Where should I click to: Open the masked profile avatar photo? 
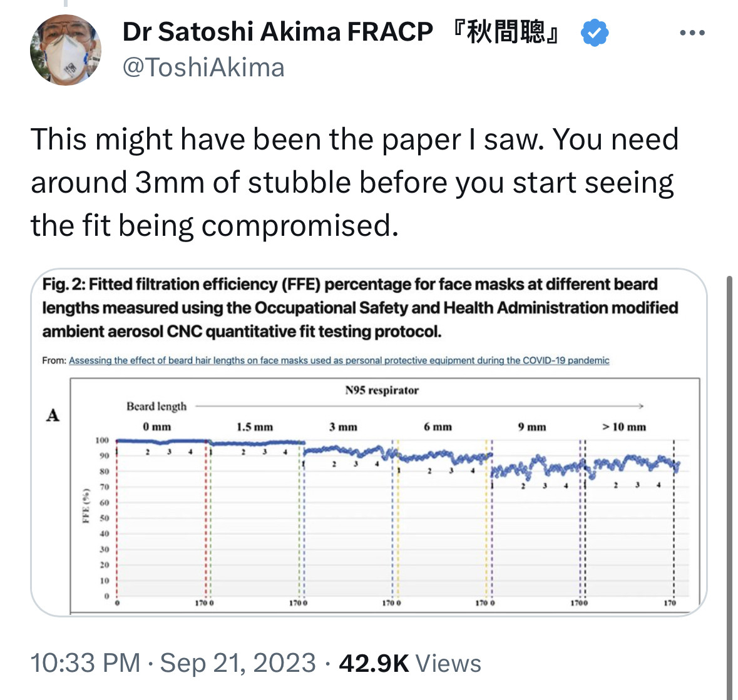tap(66, 50)
